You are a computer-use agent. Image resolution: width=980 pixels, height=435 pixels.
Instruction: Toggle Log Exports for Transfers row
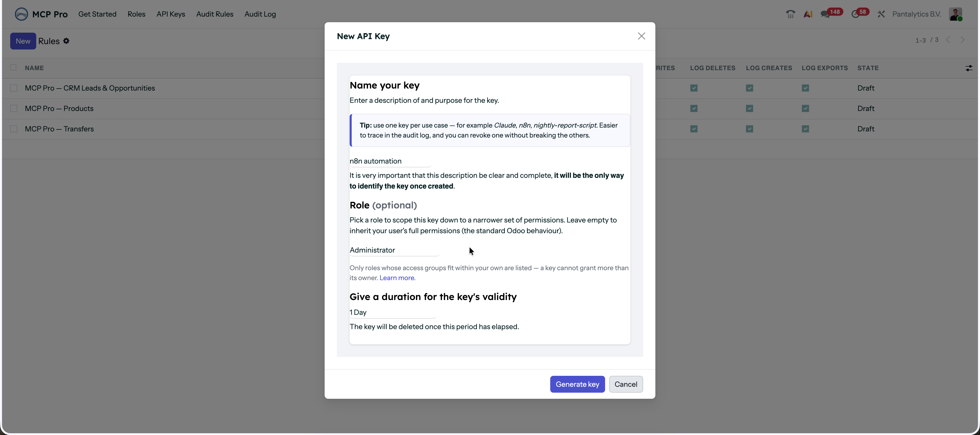(x=805, y=129)
